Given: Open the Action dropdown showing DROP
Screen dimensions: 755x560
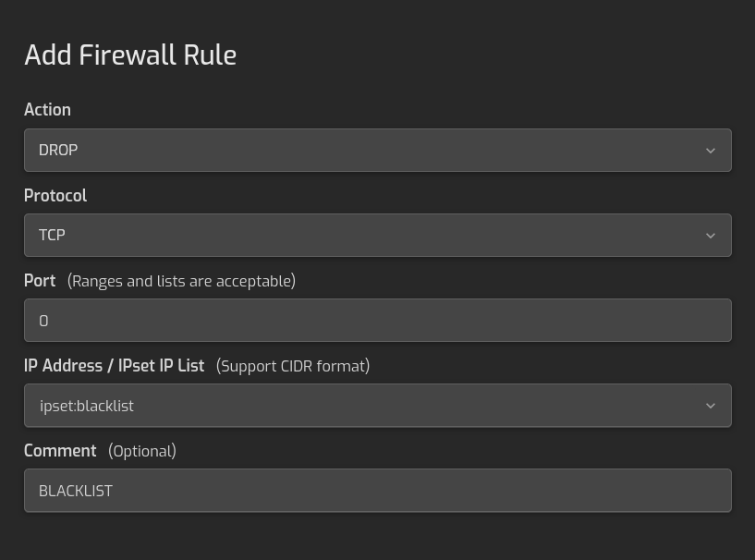Looking at the screenshot, I should point(377,151).
